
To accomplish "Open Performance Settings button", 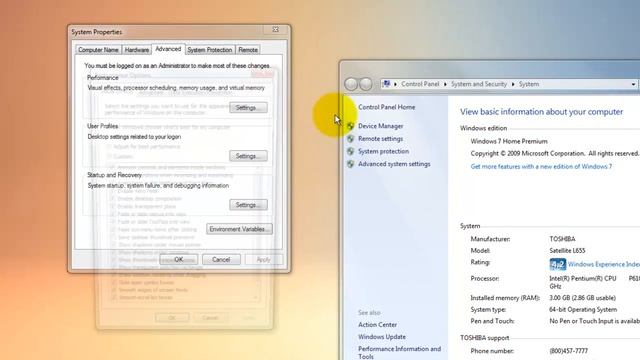I will (x=248, y=108).
